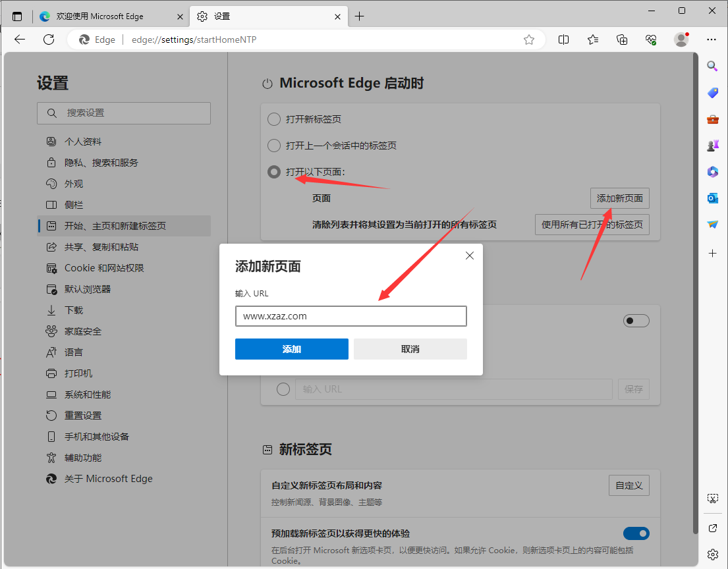Open split screen icon in toolbar

click(564, 40)
